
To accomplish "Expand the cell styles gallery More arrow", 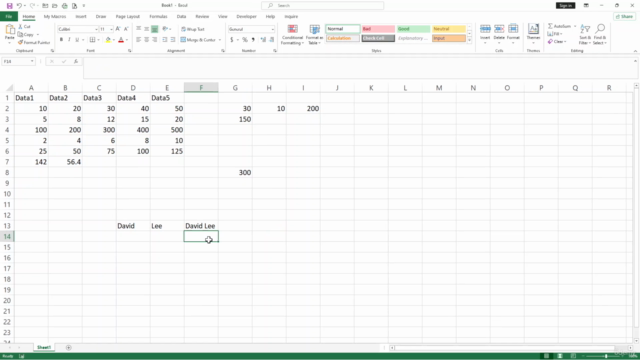I will (469, 40).
